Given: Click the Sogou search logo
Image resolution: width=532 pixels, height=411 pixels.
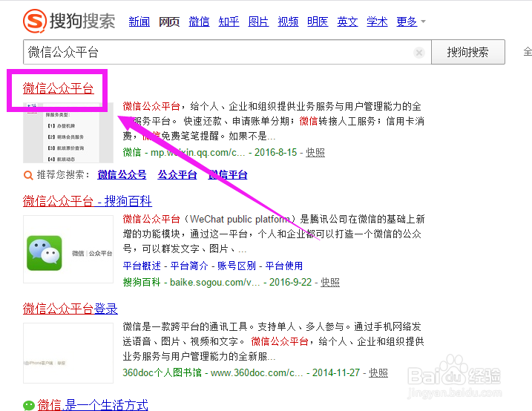Looking at the screenshot, I should click(x=69, y=21).
